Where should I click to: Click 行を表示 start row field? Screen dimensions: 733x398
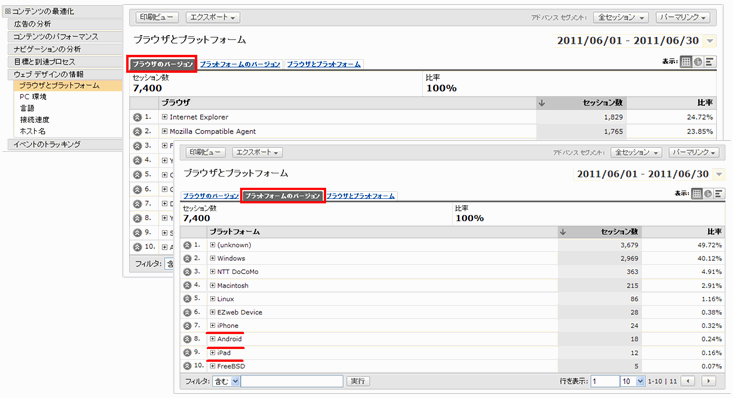point(605,381)
